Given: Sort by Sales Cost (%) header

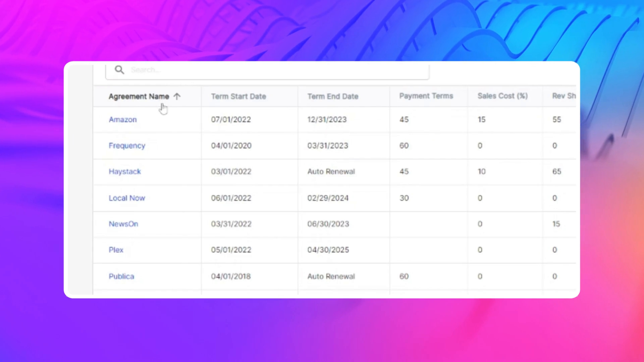Looking at the screenshot, I should coord(502,96).
